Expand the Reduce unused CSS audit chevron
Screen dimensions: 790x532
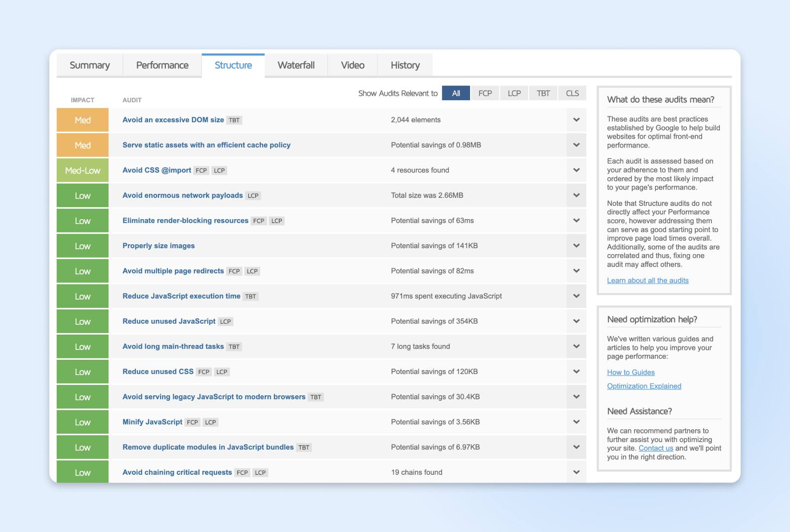[576, 372]
